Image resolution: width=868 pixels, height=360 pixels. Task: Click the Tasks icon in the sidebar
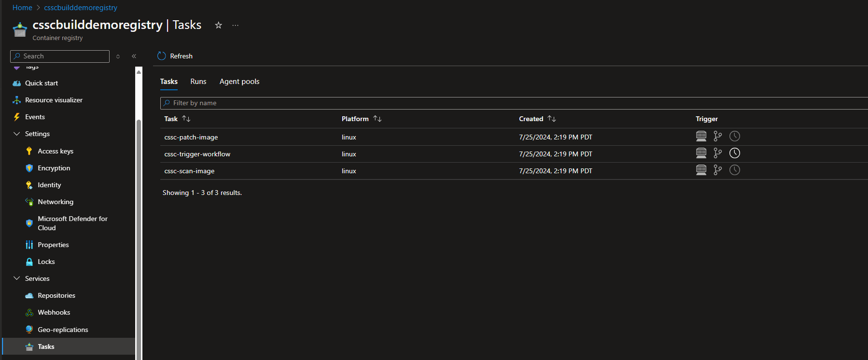click(x=29, y=346)
